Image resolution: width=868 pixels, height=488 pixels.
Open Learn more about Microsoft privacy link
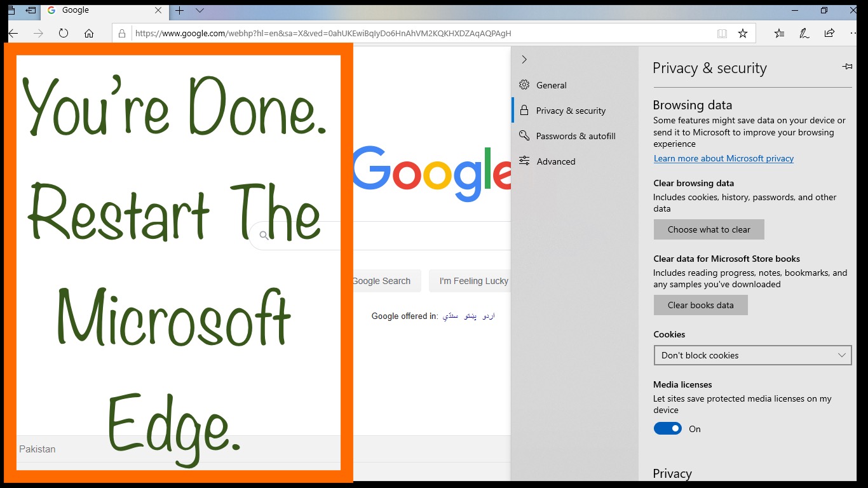click(x=724, y=158)
